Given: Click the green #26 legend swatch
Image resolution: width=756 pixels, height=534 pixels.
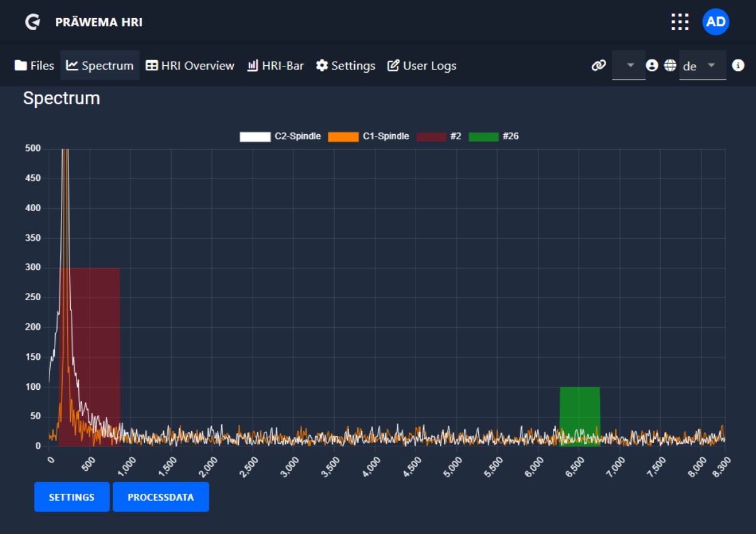Looking at the screenshot, I should point(483,137).
